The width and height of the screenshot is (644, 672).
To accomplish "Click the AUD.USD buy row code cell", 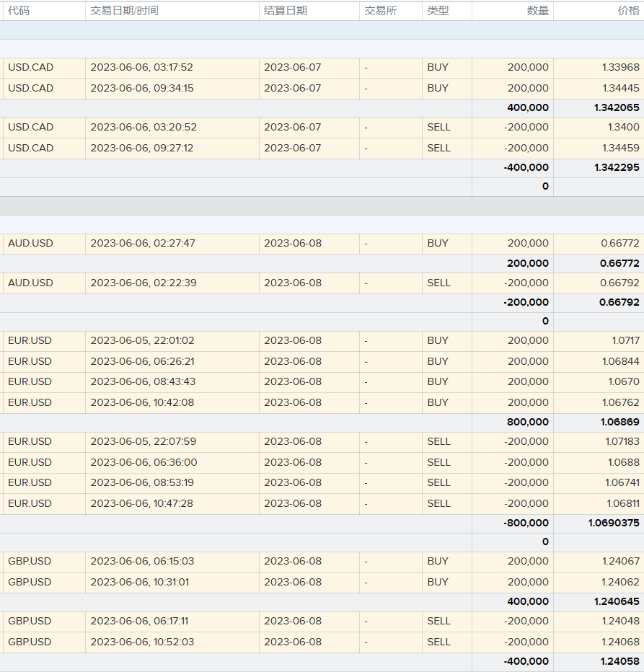I will pyautogui.click(x=30, y=244).
